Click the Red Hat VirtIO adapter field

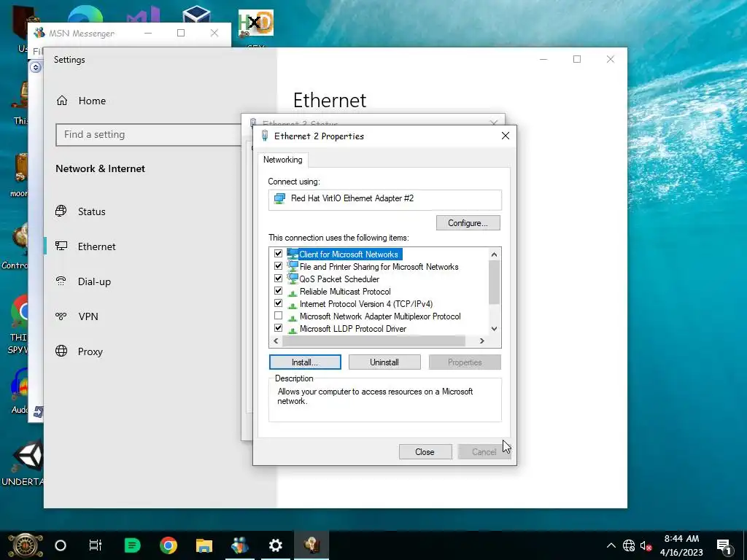(x=385, y=200)
